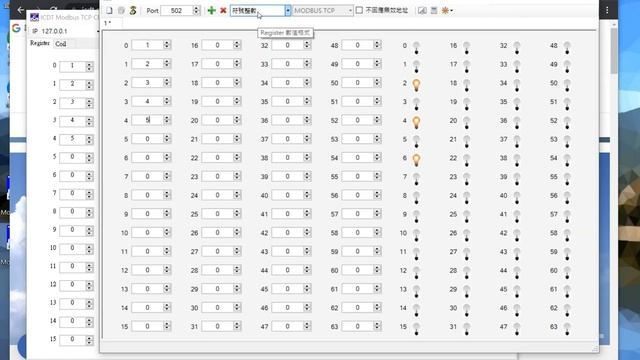Click register 2 value field showing 3
This screenshot has height=360, width=640.
(x=147, y=82)
